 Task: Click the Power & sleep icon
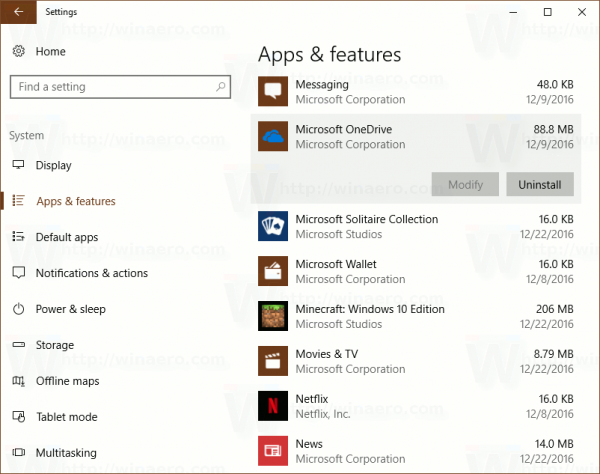(x=18, y=309)
